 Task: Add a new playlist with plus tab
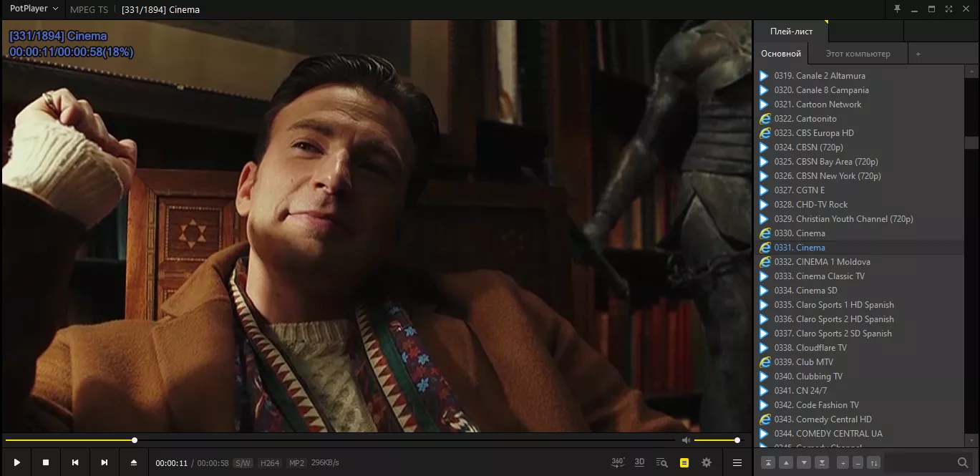pos(918,54)
